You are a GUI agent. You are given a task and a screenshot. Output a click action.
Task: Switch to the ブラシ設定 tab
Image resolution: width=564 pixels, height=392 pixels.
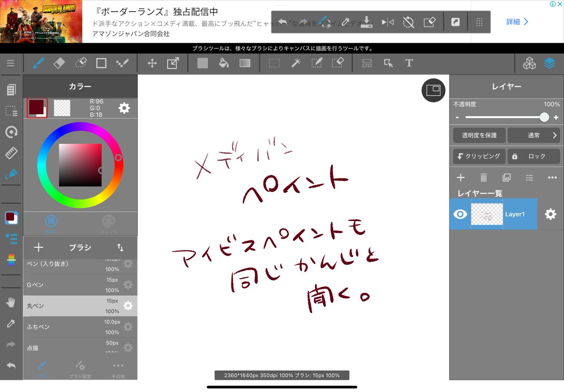80,369
